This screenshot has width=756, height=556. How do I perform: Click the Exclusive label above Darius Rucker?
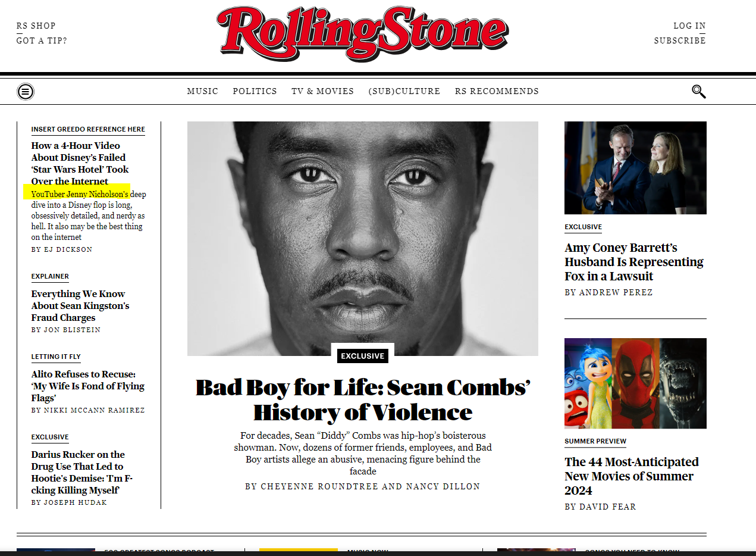point(50,437)
